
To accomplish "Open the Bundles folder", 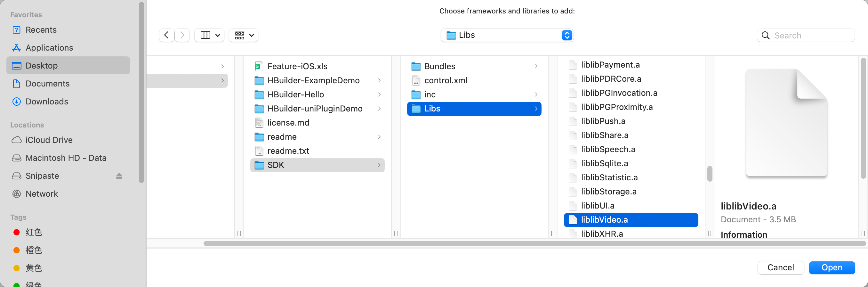I will (439, 66).
